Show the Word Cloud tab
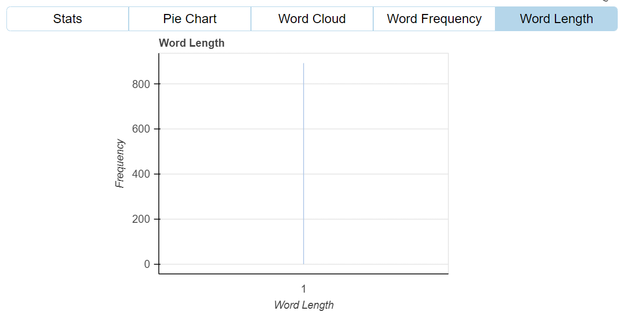 tap(312, 19)
